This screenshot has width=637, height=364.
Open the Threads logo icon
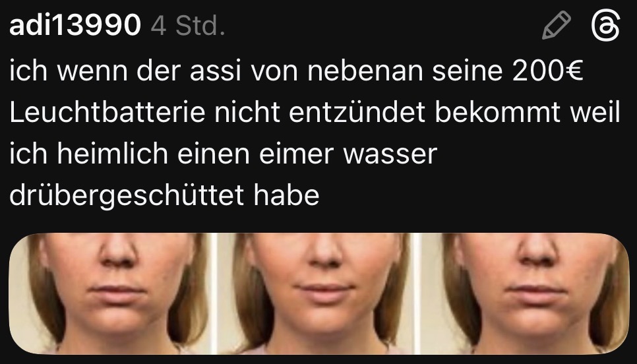pos(605,25)
